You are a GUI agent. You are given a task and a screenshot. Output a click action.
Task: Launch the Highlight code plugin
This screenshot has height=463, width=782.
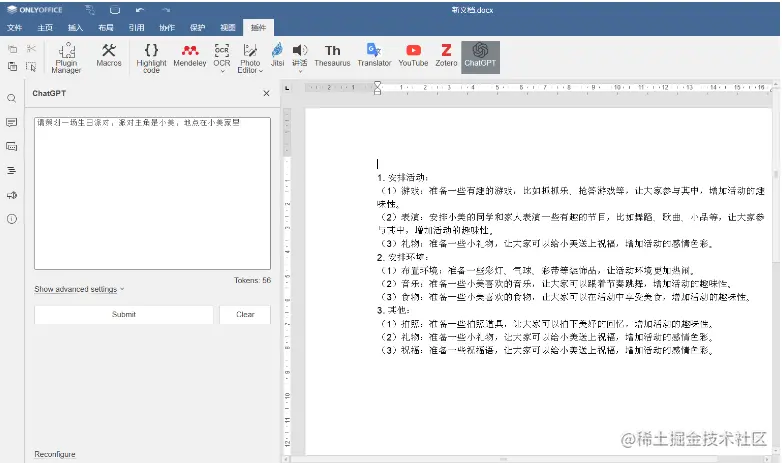151,57
